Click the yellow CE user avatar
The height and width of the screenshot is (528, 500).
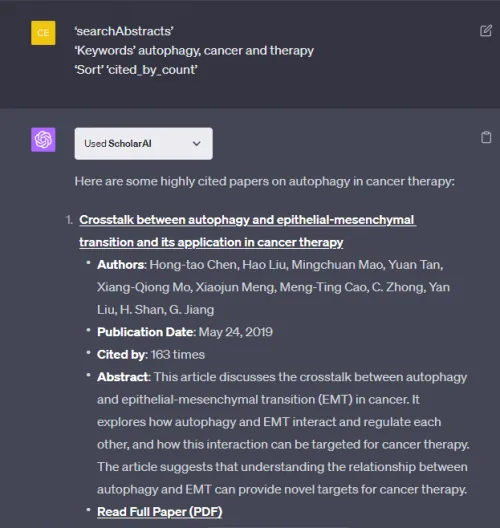pyautogui.click(x=43, y=33)
